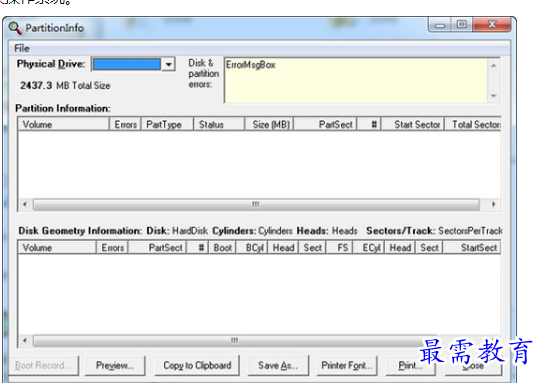The width and height of the screenshot is (541, 383).
Task: Maximize the PartitionInfo window
Action: click(462, 24)
